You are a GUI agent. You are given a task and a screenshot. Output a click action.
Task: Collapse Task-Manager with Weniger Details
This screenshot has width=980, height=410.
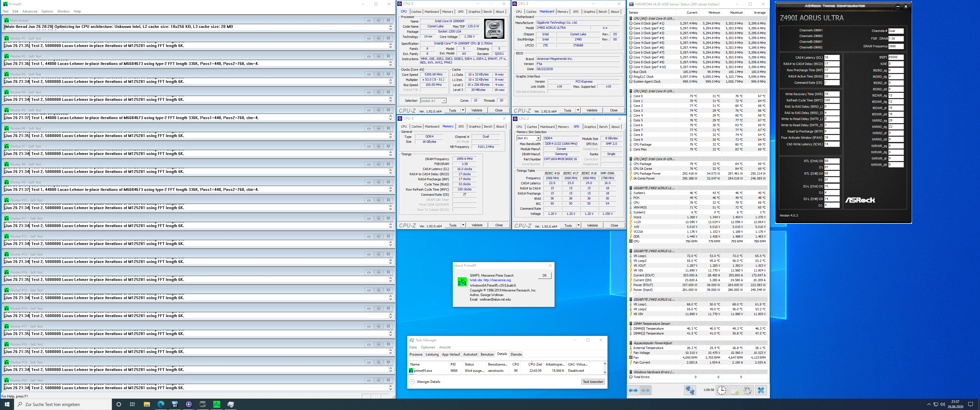click(x=425, y=382)
